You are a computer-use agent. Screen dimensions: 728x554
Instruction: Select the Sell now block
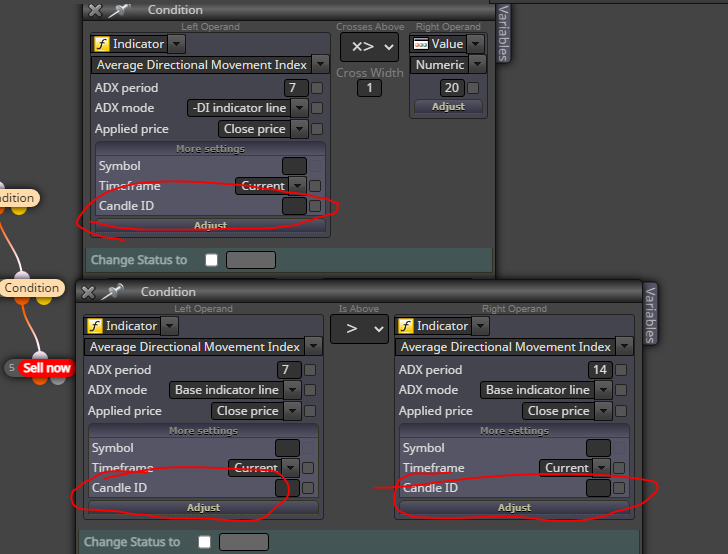[46, 368]
